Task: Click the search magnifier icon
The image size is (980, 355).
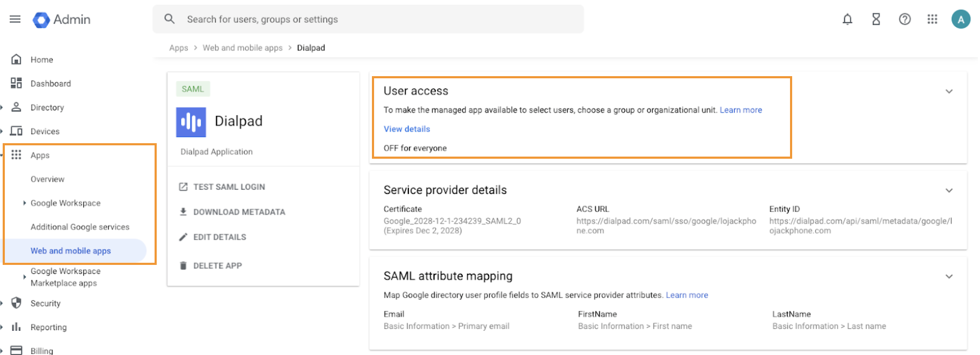Action: pos(170,19)
